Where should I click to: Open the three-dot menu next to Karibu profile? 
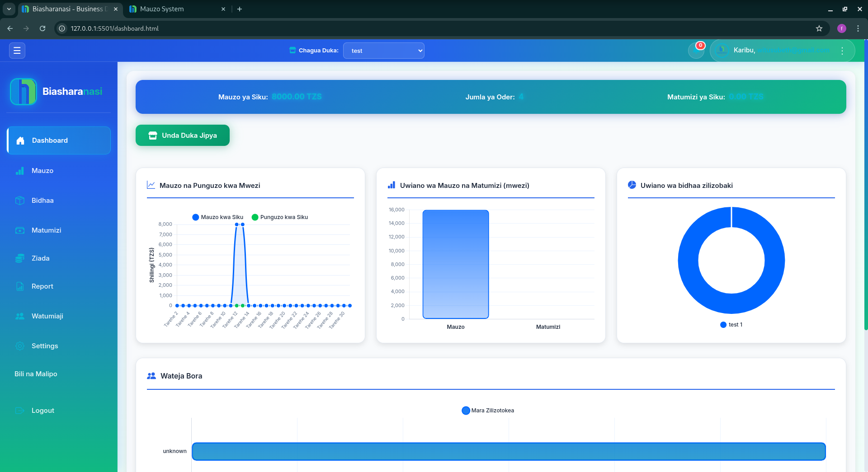click(842, 51)
